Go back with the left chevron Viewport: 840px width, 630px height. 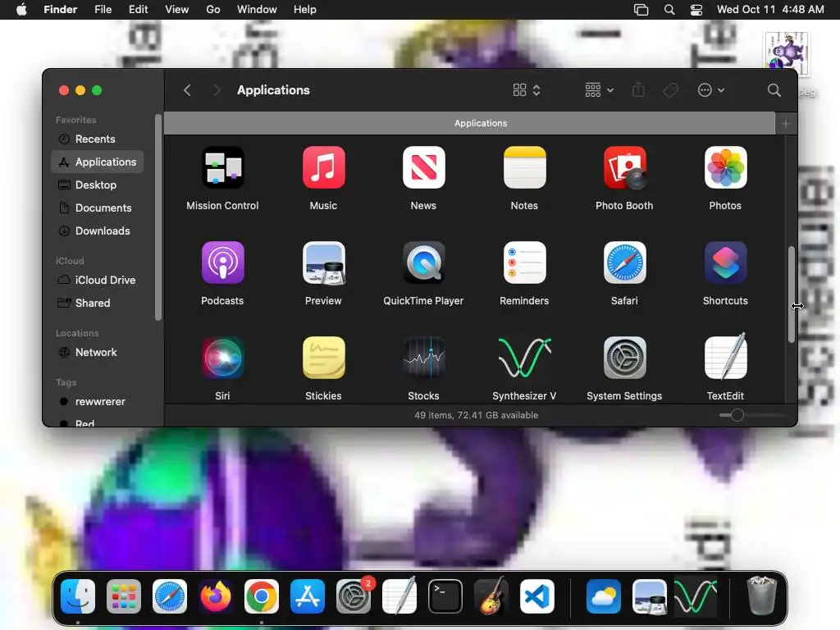(x=187, y=90)
